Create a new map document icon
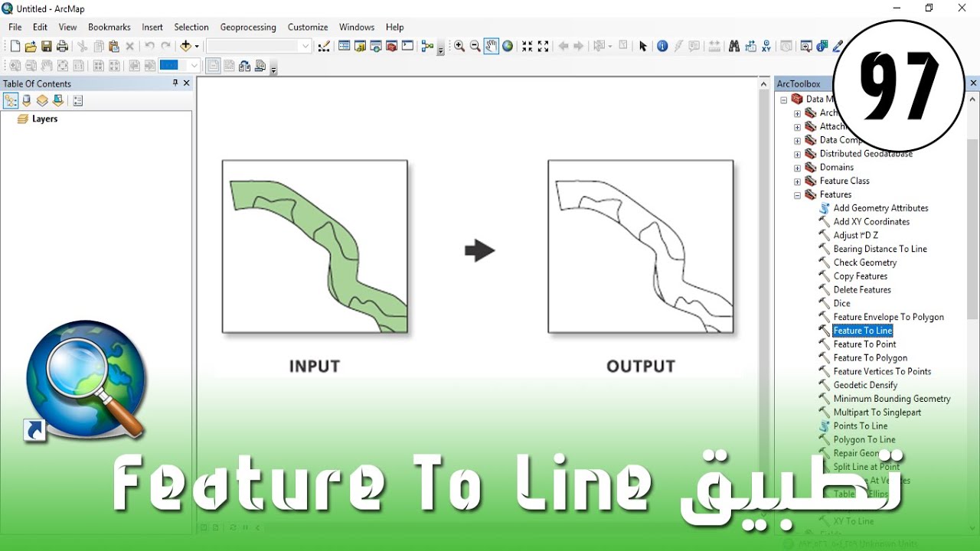980x551 pixels. [x=15, y=47]
